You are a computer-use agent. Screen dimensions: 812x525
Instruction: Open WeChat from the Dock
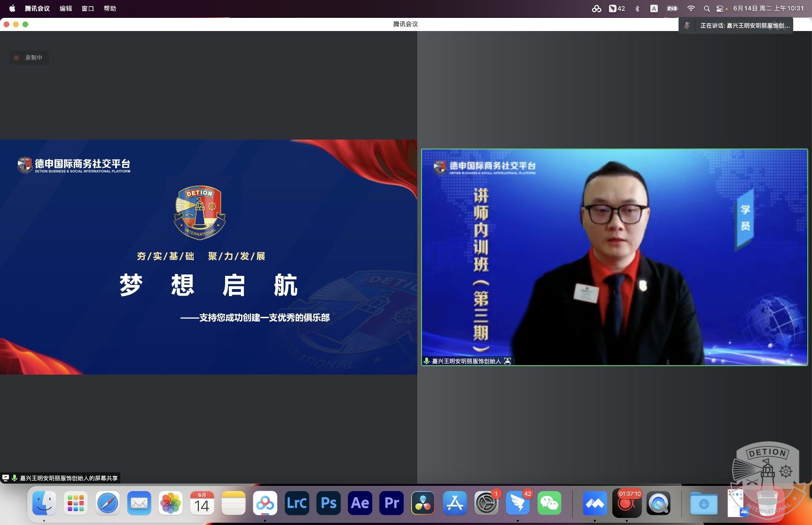click(x=549, y=503)
